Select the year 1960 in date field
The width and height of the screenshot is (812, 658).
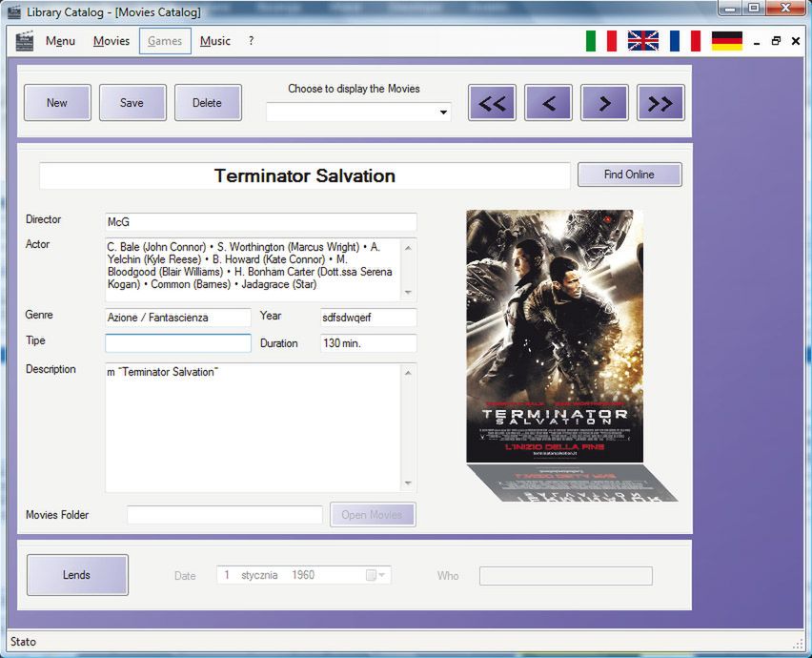[x=303, y=575]
